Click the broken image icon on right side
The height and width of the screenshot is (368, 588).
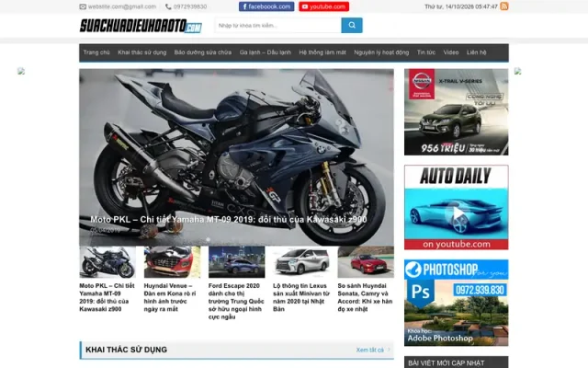click(x=517, y=72)
